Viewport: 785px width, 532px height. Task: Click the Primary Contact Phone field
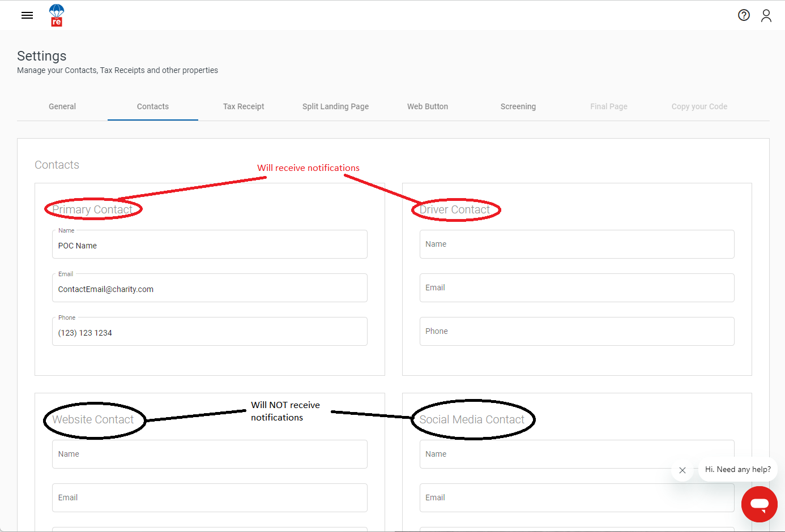pyautogui.click(x=210, y=332)
